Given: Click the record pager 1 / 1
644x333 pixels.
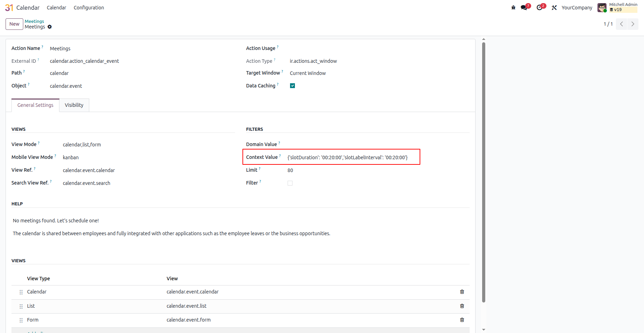Looking at the screenshot, I should click(608, 24).
